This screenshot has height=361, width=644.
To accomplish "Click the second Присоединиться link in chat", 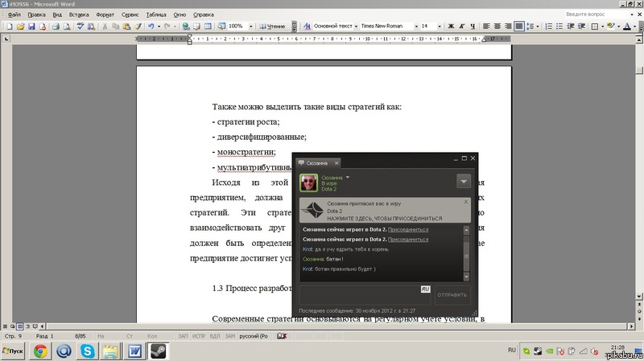I will pyautogui.click(x=408, y=239).
